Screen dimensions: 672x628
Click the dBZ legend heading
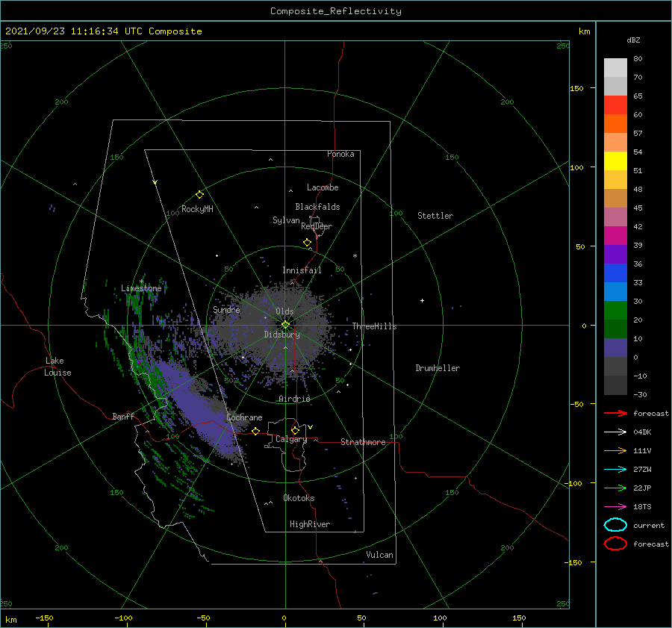[x=633, y=40]
